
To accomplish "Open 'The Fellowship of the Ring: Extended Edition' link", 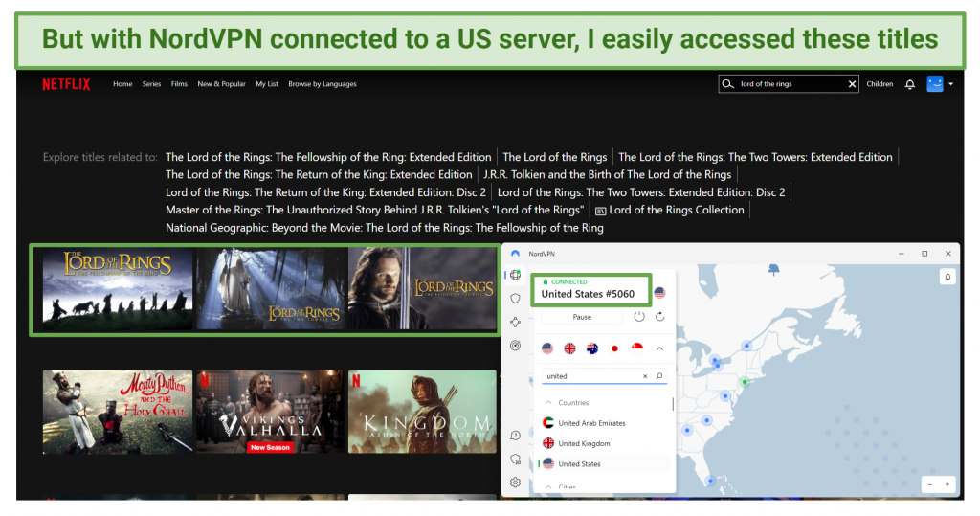I will pos(328,157).
